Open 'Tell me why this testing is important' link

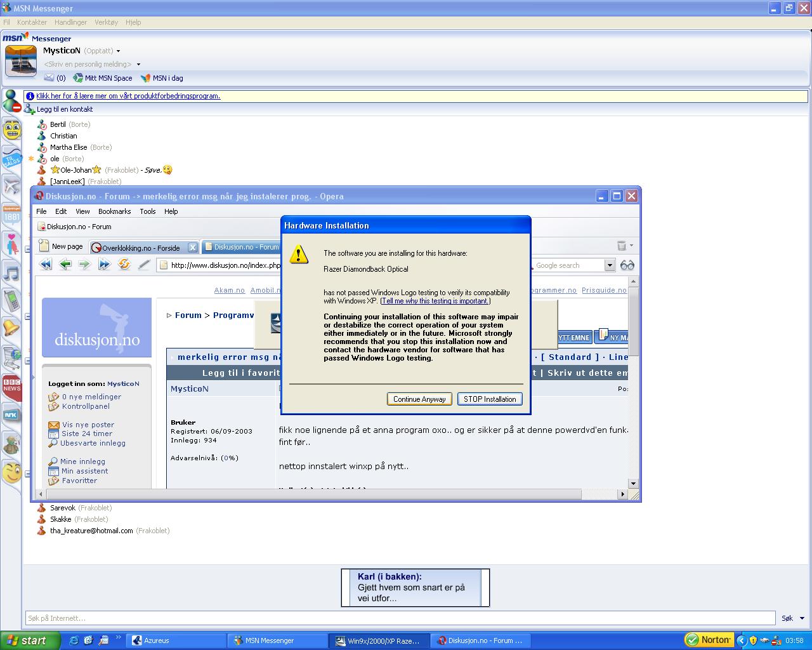(x=435, y=301)
